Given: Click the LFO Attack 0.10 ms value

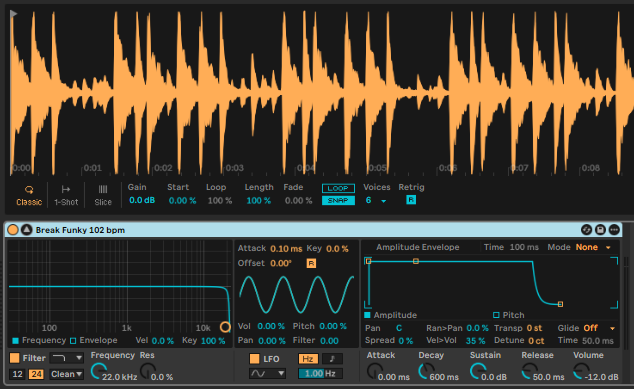Looking at the screenshot, I should (286, 249).
